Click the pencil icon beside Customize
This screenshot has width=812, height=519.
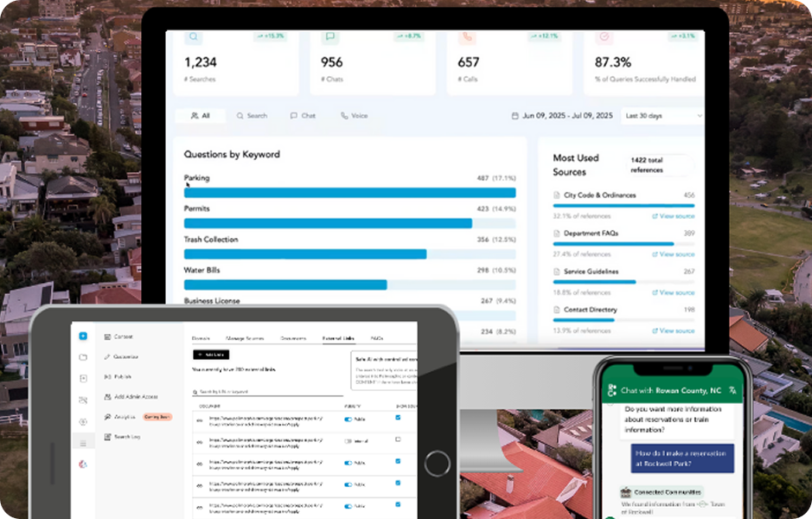click(107, 357)
